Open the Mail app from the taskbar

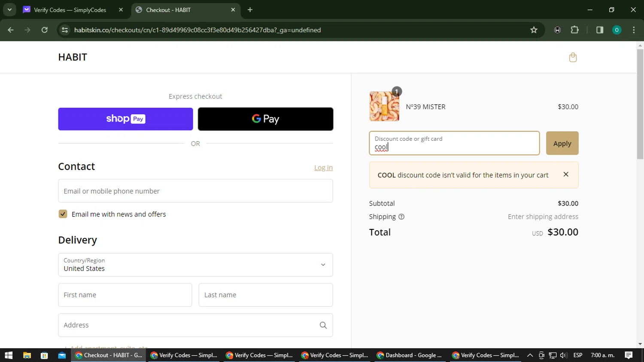(62, 355)
